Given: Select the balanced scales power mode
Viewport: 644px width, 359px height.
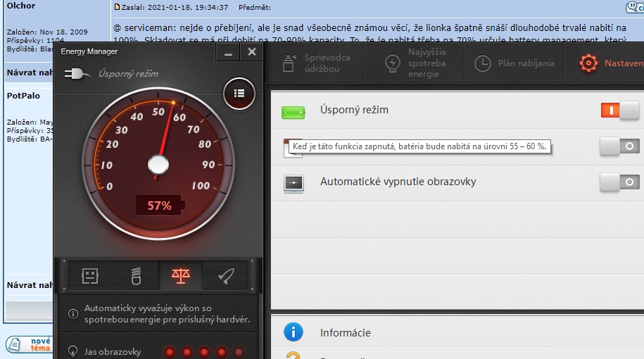Looking at the screenshot, I should coord(181,275).
